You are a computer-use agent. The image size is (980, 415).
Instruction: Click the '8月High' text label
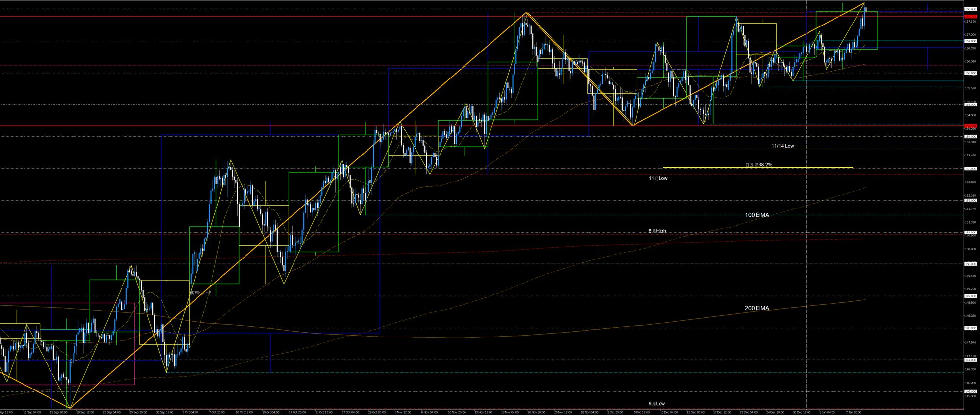tap(657, 231)
